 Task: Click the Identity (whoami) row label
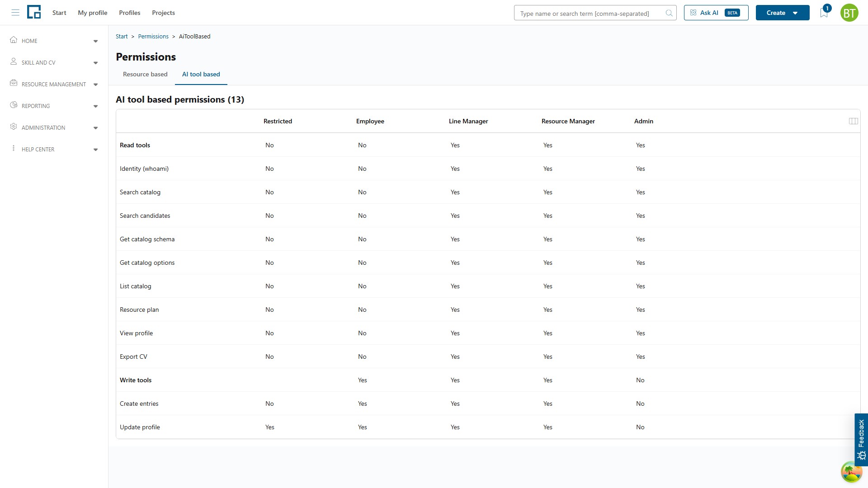tap(144, 169)
